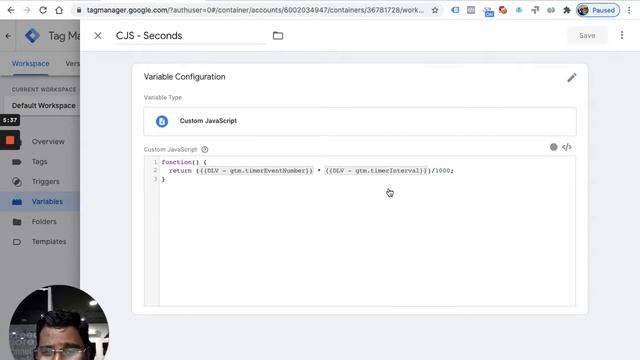Click the Variables sidebar icon
Image resolution: width=640 pixels, height=360 pixels.
(17, 202)
